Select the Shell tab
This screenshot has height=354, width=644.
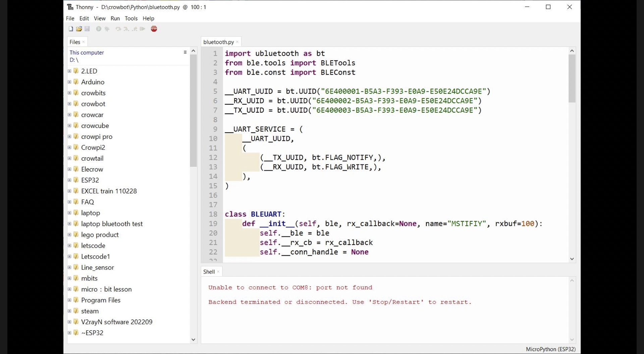(209, 272)
